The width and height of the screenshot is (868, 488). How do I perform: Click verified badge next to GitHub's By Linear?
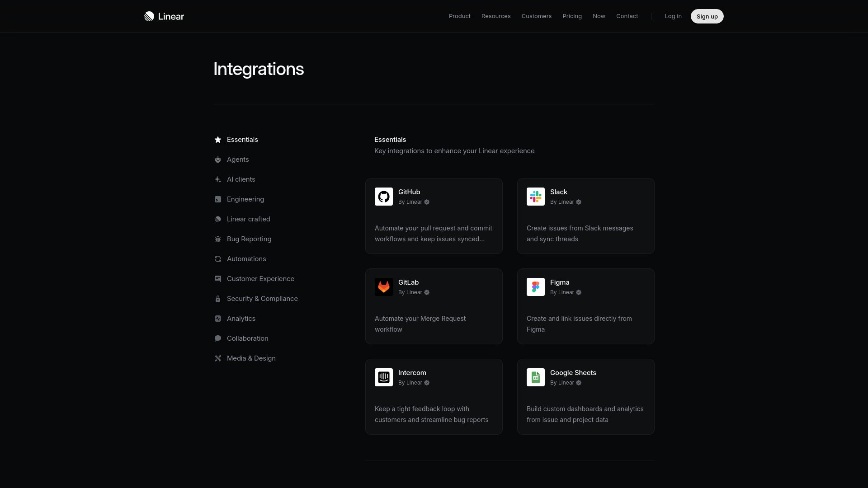[x=427, y=202]
